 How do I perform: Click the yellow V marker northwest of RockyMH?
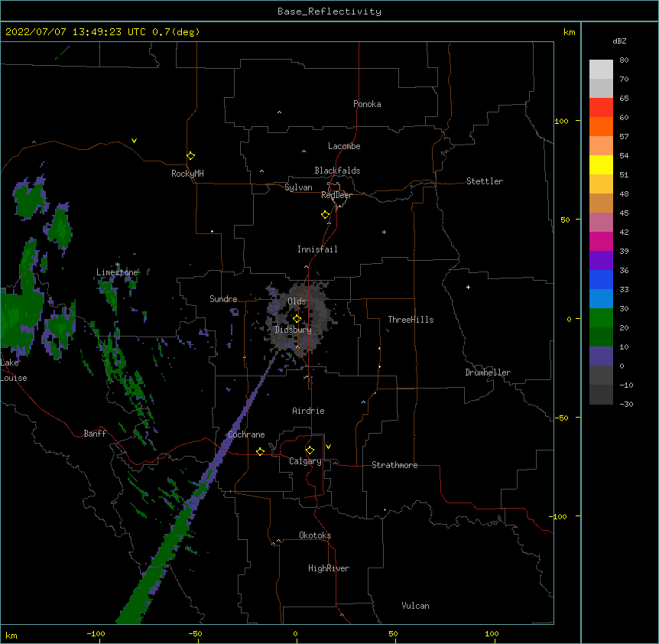tap(134, 141)
